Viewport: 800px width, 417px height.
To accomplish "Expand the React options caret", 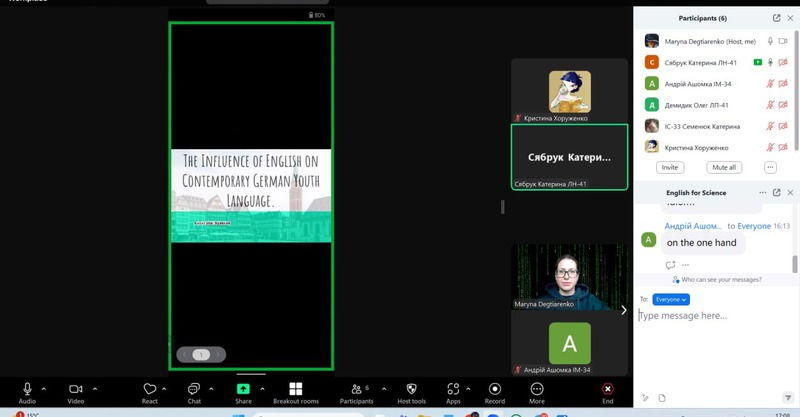I will (164, 389).
